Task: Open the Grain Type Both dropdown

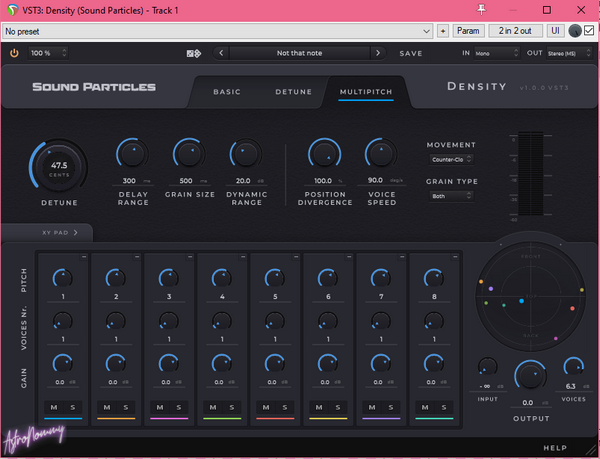Action: (x=452, y=196)
